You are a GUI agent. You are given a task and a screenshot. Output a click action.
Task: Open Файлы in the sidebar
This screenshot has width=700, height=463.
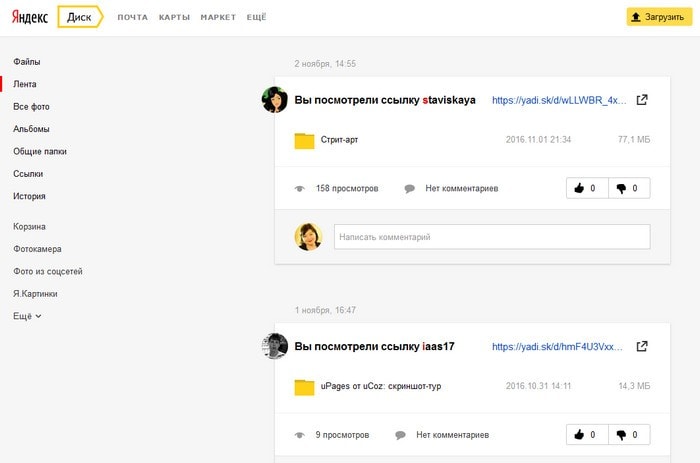coord(27,62)
